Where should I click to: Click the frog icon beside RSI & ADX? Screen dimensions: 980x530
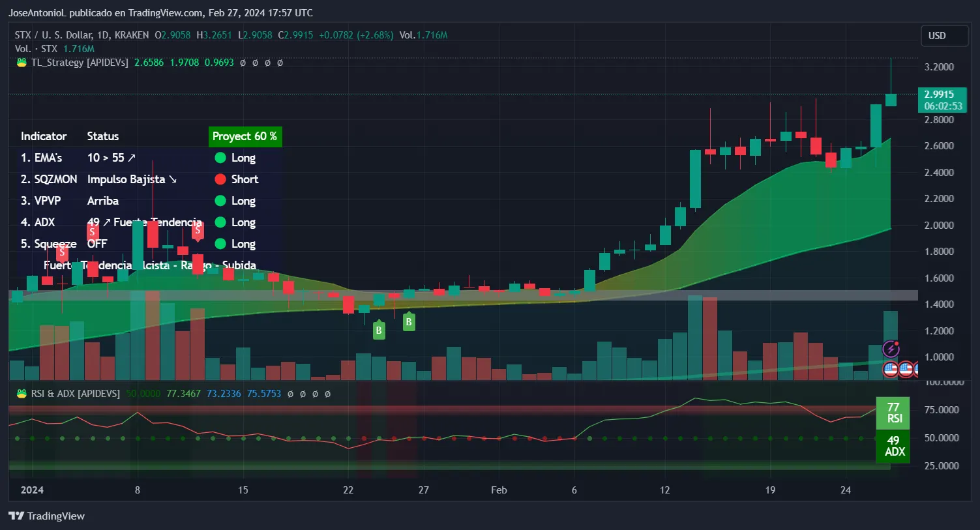[x=22, y=394]
